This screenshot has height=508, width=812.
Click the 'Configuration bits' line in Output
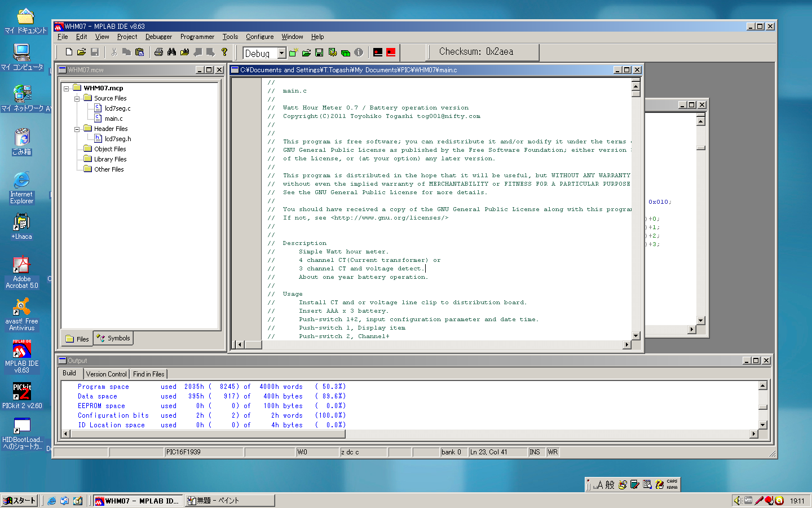click(x=211, y=415)
